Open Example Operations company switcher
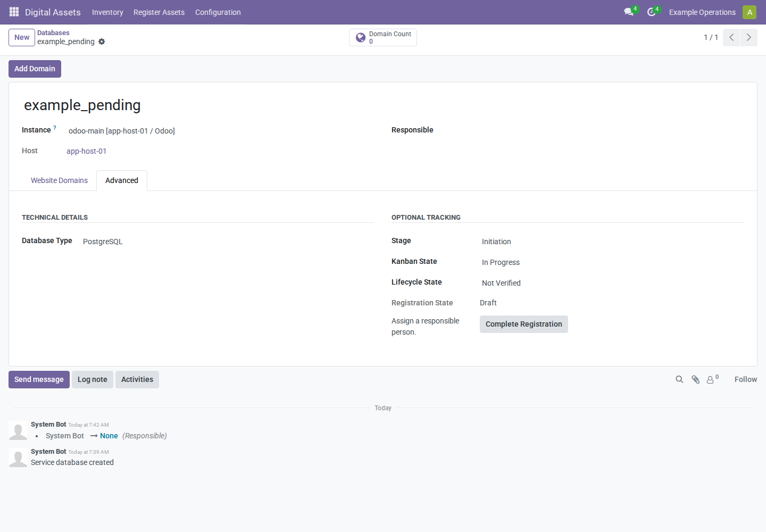 coord(702,12)
